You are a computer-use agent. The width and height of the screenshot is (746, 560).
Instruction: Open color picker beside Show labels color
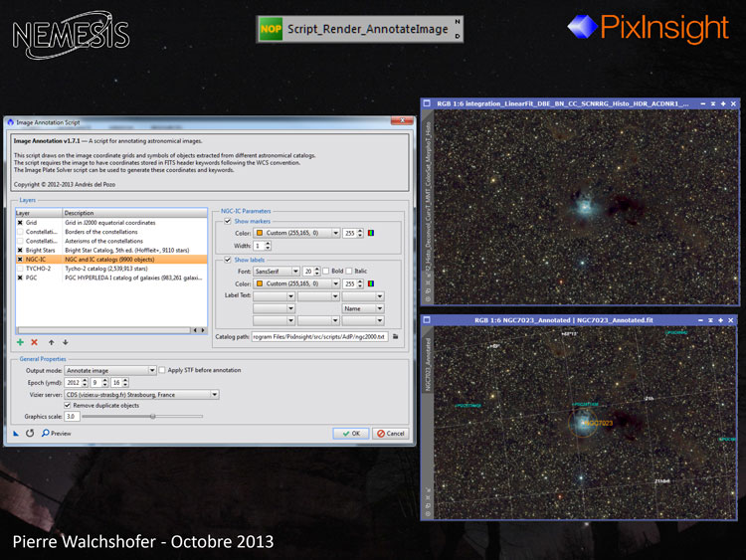(371, 283)
